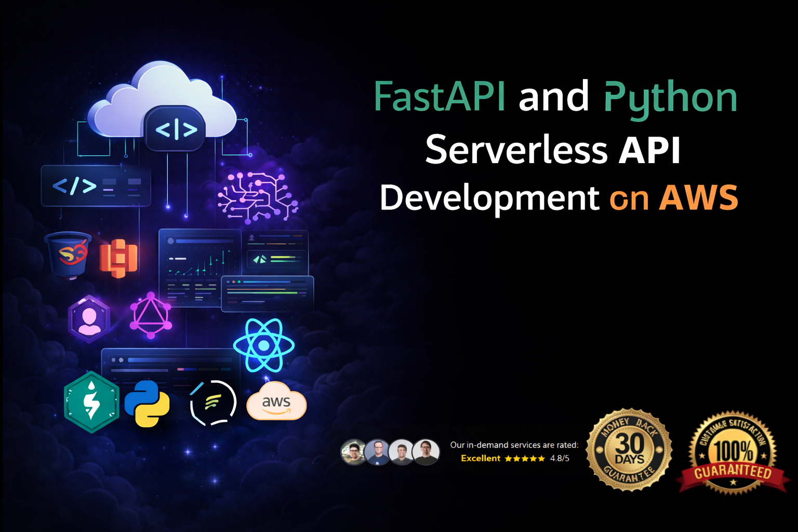Click the AWS cloud logo
The height and width of the screenshot is (532, 798).
point(276,402)
